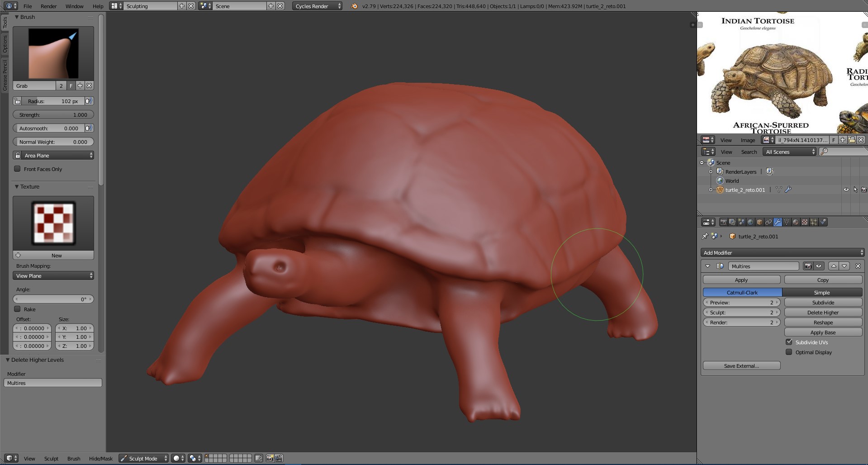Open the Particles properties tab (sparkles icon)
Image resolution: width=868 pixels, height=465 pixels.
click(814, 222)
